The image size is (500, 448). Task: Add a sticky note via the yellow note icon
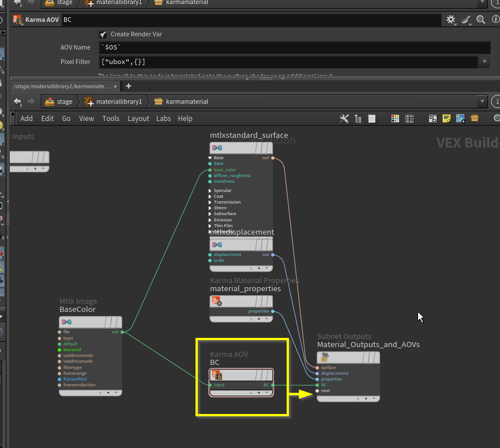tap(447, 119)
